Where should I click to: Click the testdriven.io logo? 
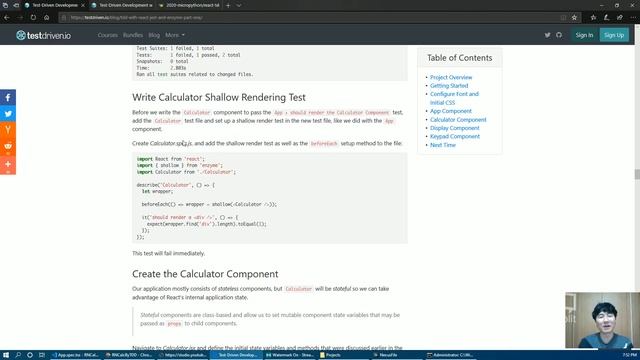tap(43, 35)
